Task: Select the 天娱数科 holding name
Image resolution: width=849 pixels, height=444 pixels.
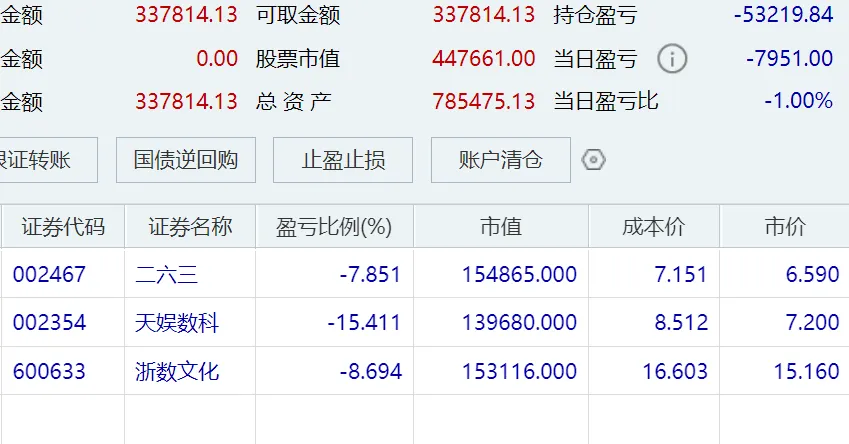Action: pos(177,323)
